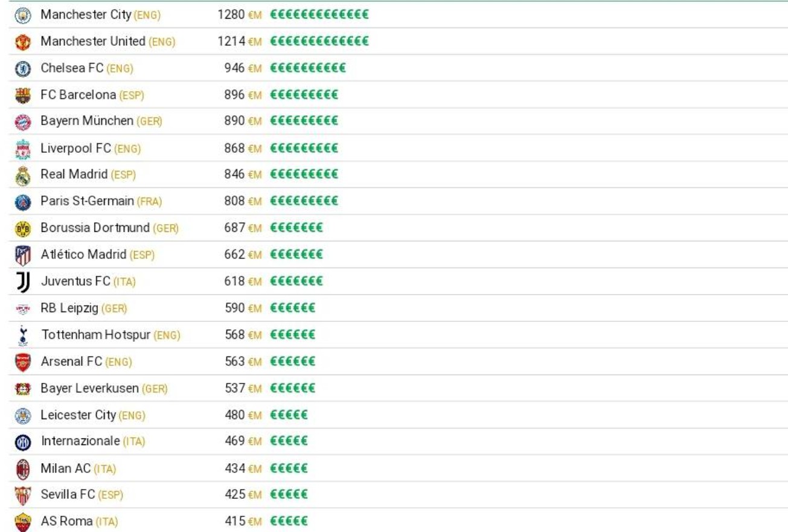Click the FC Barcelona club crest
788x532 pixels.
click(22, 95)
